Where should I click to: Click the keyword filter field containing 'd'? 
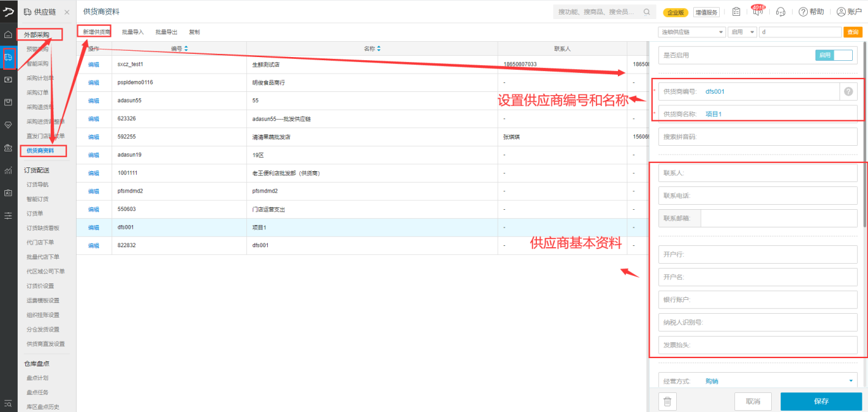[800, 32]
